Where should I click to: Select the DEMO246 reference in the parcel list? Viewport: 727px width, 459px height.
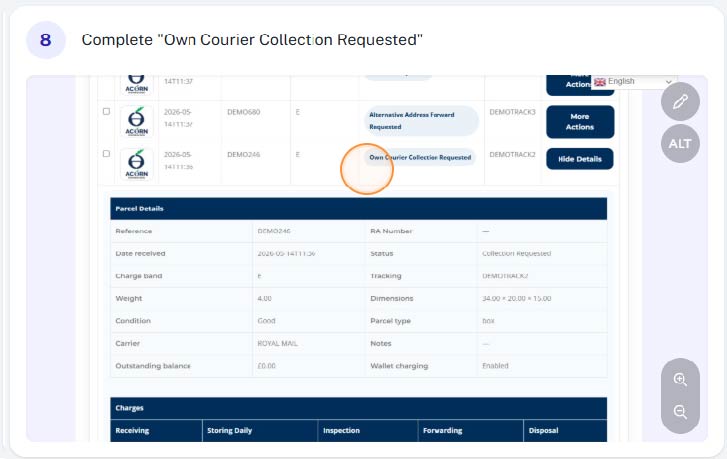(x=243, y=154)
